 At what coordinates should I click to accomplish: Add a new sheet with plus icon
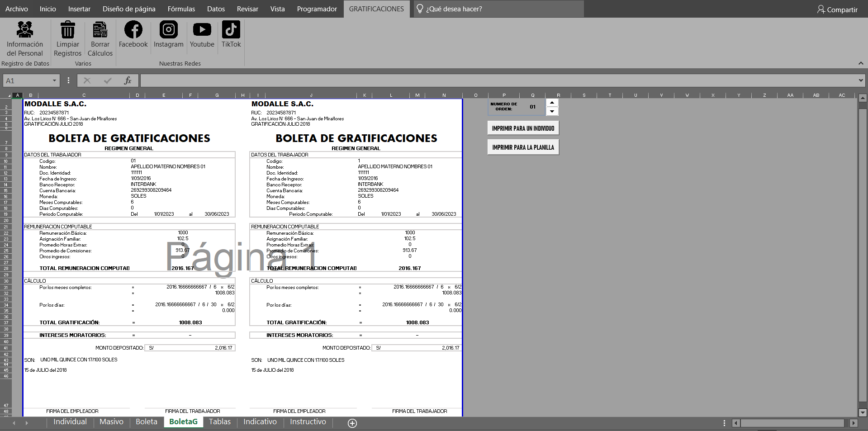click(x=352, y=423)
